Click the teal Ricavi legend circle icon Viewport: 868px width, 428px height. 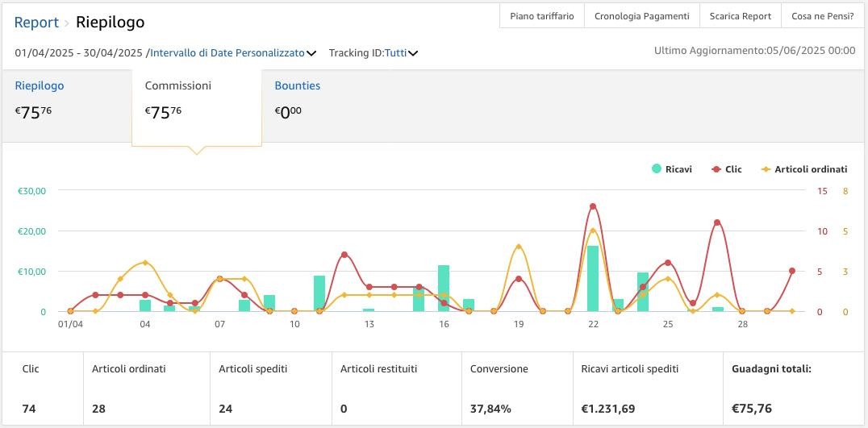(x=657, y=169)
